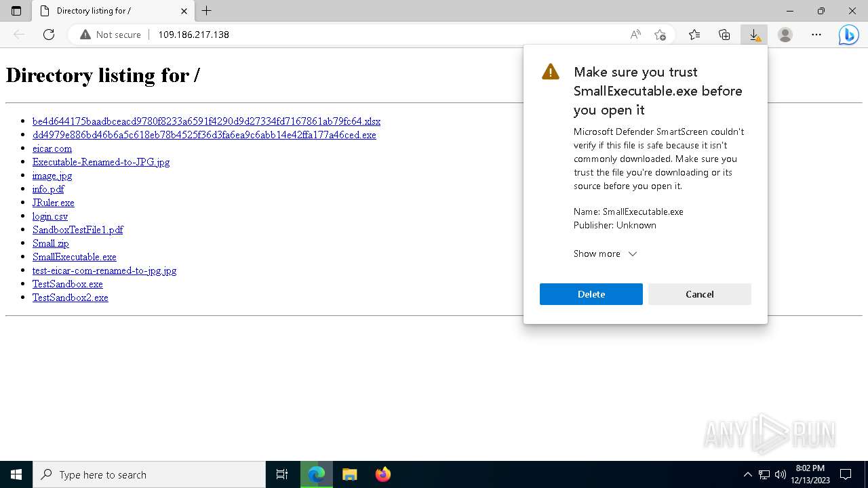The width and height of the screenshot is (868, 488).
Task: Close the Directory listing tab
Action: click(x=184, y=11)
